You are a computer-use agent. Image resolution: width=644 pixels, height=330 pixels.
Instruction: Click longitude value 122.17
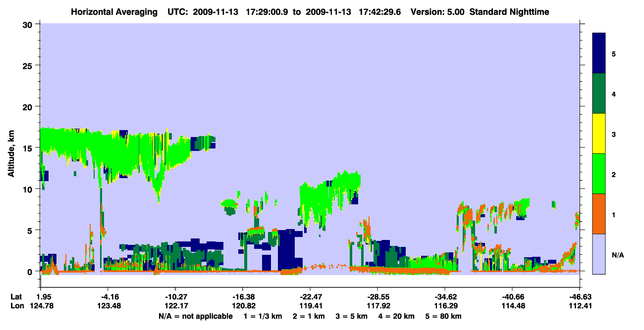[175, 306]
